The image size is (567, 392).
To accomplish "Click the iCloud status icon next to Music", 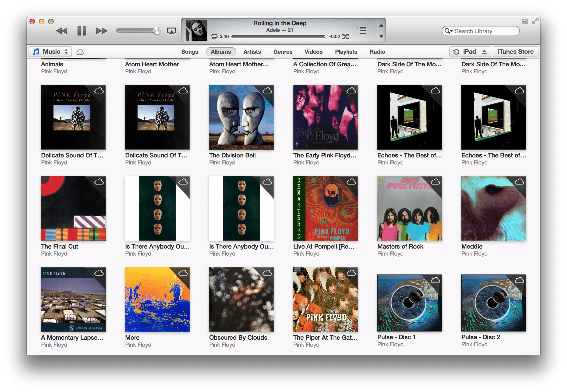I will click(80, 52).
